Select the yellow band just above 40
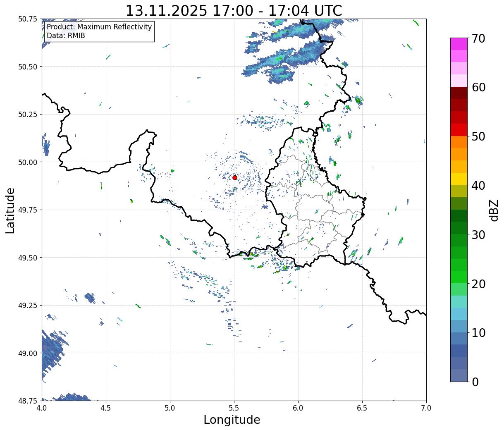The width and height of the screenshot is (504, 430). coord(459,179)
